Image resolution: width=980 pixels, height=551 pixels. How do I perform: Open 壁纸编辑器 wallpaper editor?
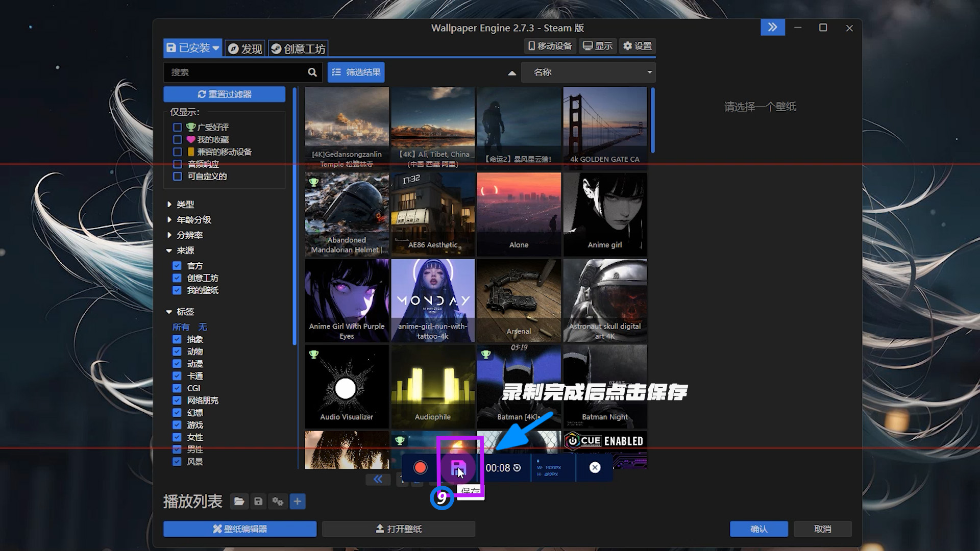click(240, 529)
